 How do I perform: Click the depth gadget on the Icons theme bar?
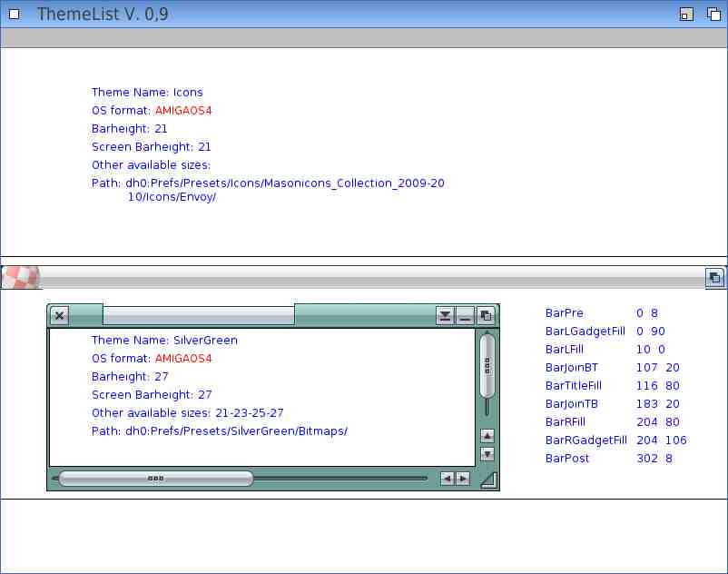[x=715, y=278]
